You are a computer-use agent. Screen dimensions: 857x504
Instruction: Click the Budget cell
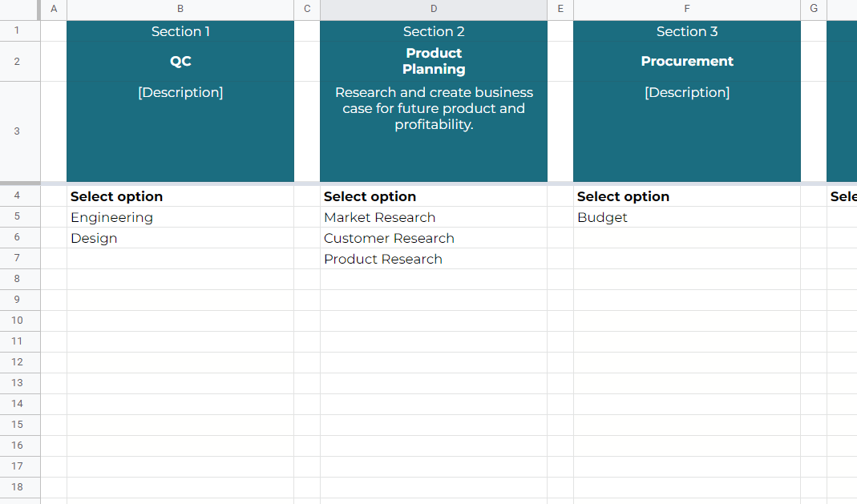point(687,217)
